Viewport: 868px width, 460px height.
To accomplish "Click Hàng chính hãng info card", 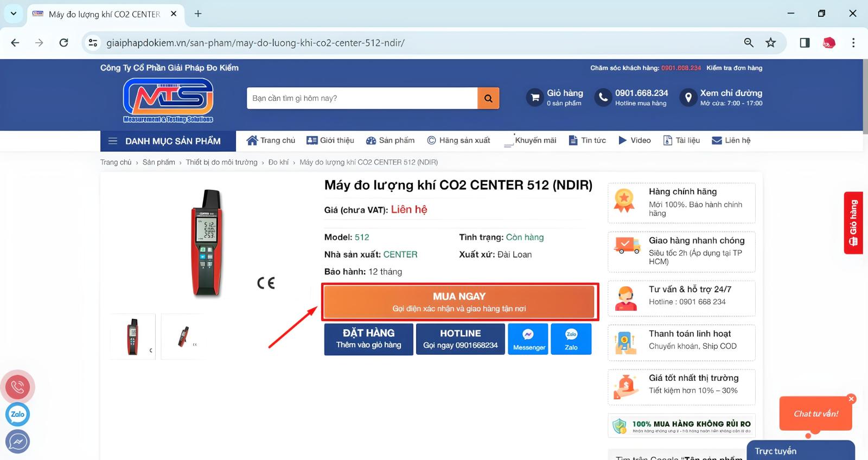I will coord(681,203).
